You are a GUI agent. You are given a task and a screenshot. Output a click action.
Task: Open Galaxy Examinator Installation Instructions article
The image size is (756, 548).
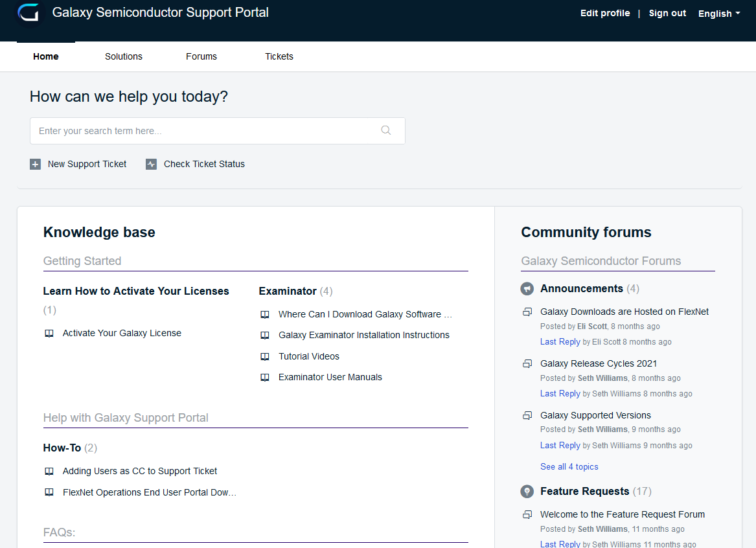(x=364, y=335)
